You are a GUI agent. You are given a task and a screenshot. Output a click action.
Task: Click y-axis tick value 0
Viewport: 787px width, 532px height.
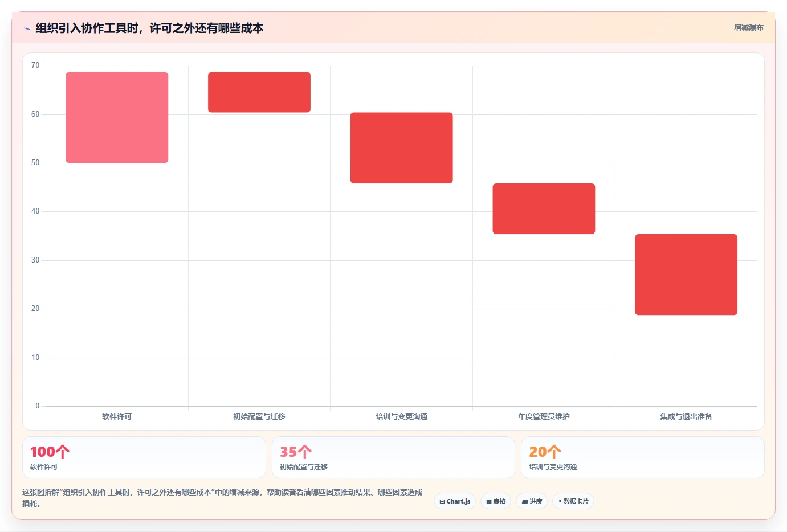[x=38, y=406]
